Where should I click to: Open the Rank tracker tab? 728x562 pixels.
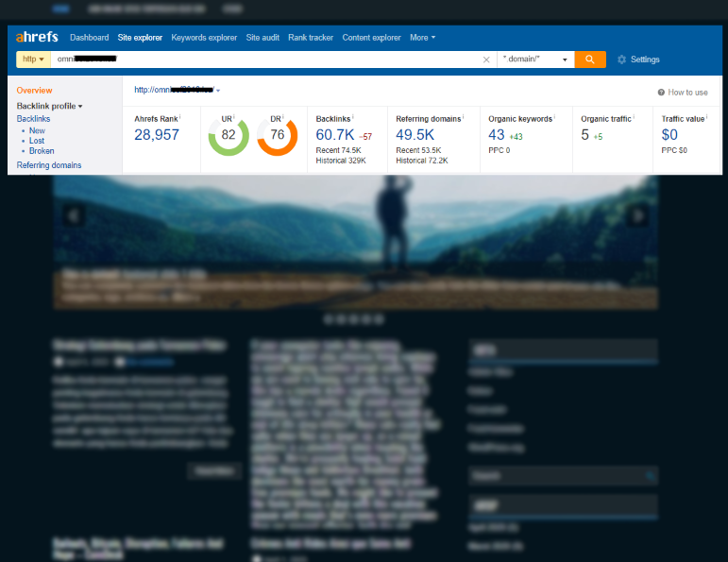pos(311,38)
